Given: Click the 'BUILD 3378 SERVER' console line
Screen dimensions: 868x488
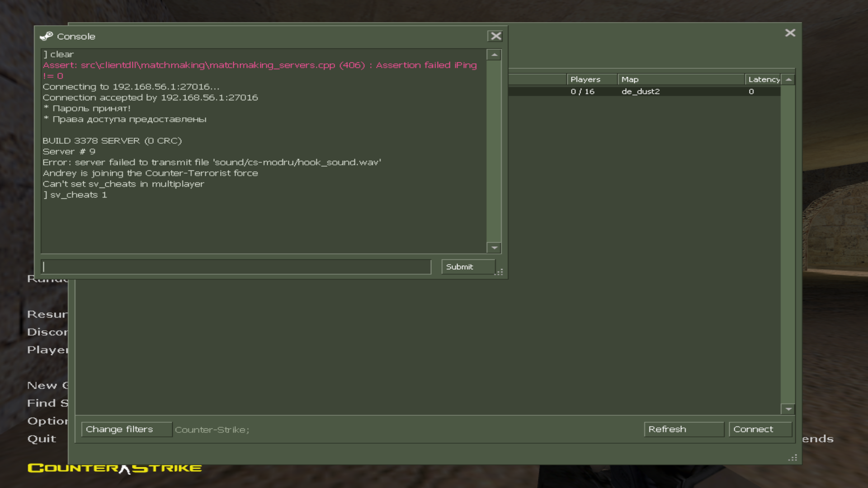Looking at the screenshot, I should tap(112, 141).
